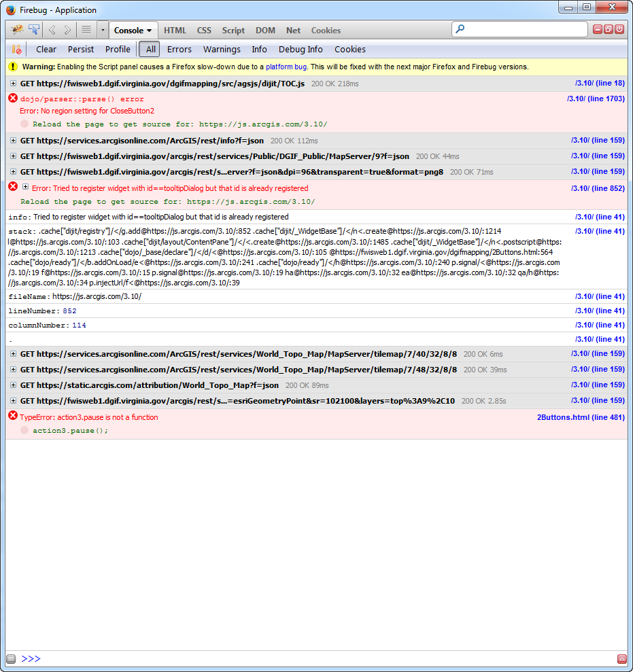Minimize Firebug with the red minus icon
This screenshot has height=672, width=633.
pyautogui.click(x=598, y=29)
